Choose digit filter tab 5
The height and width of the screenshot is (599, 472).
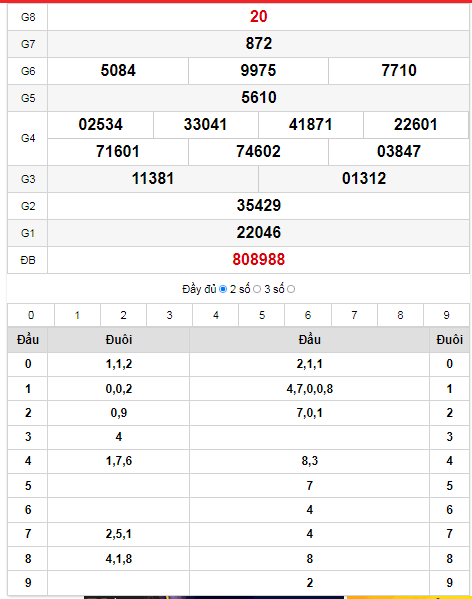pyautogui.click(x=262, y=315)
